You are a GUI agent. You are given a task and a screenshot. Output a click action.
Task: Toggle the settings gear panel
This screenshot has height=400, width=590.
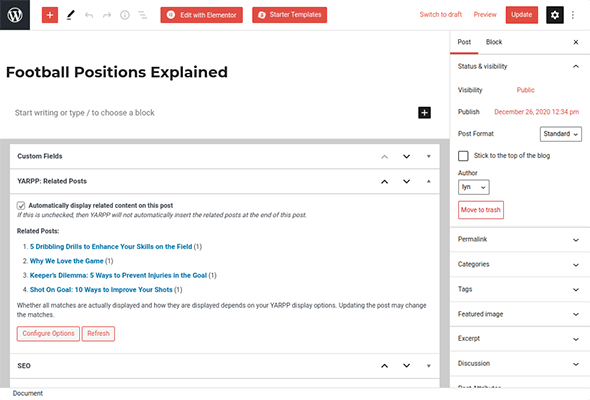click(x=555, y=15)
